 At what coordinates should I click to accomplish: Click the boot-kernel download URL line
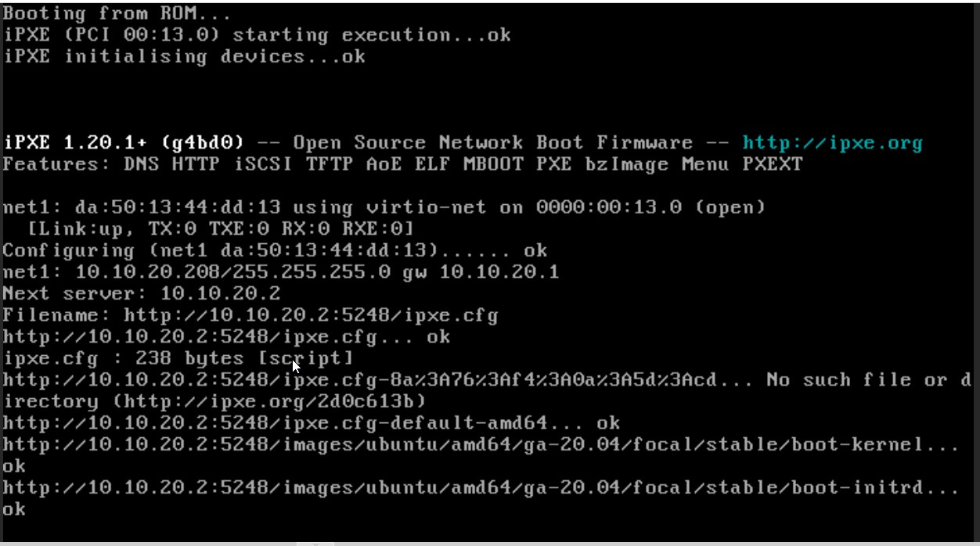[481, 445]
